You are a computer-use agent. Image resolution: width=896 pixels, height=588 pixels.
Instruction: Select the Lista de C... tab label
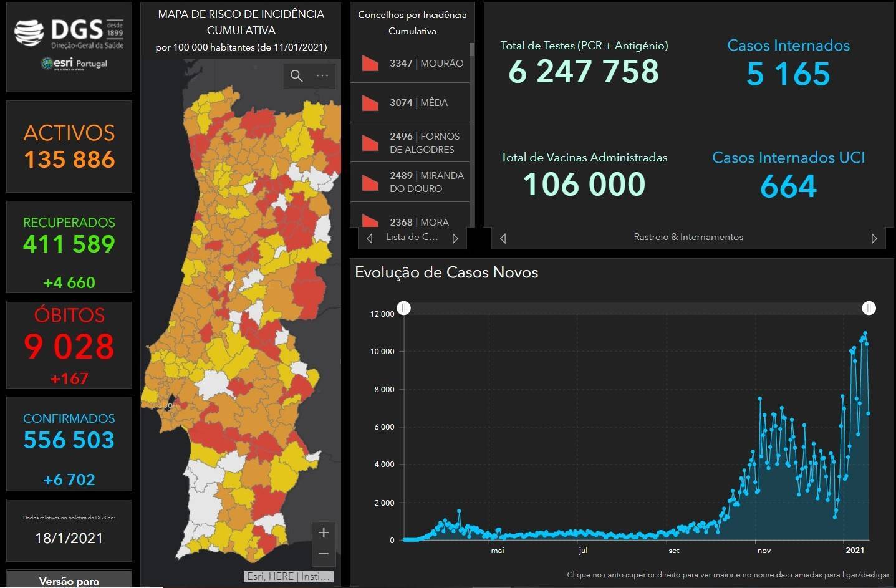pyautogui.click(x=412, y=237)
